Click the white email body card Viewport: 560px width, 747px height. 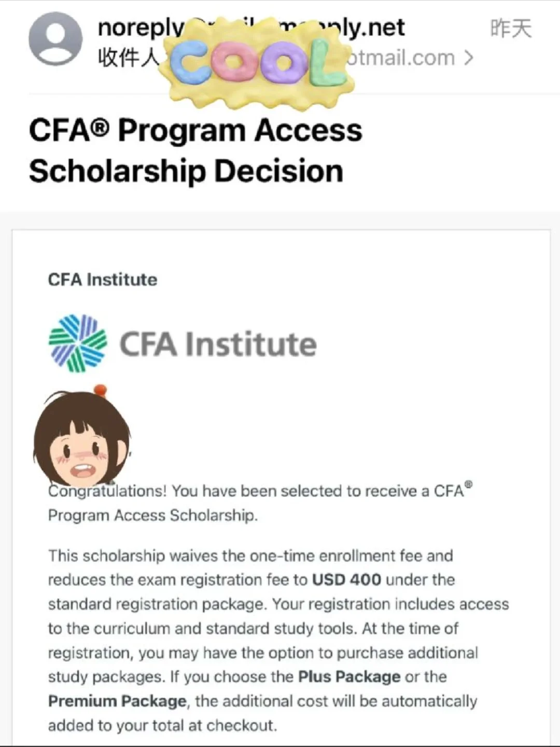coord(281,488)
